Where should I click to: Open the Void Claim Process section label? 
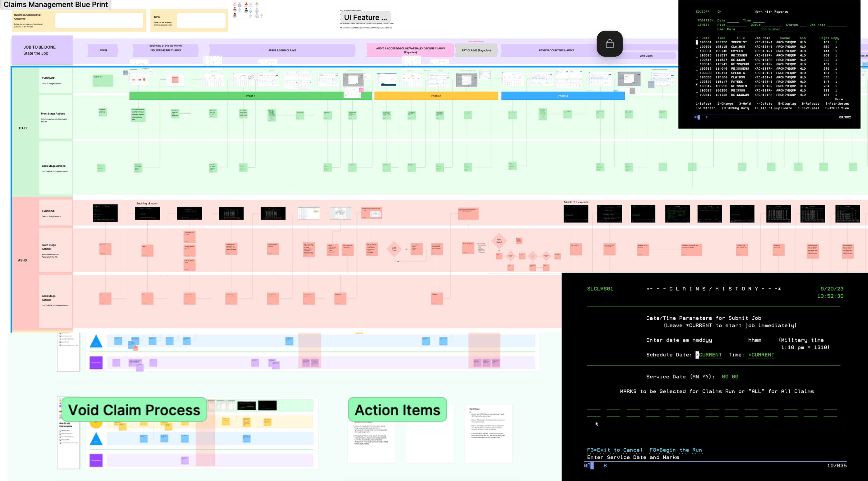[x=134, y=410]
